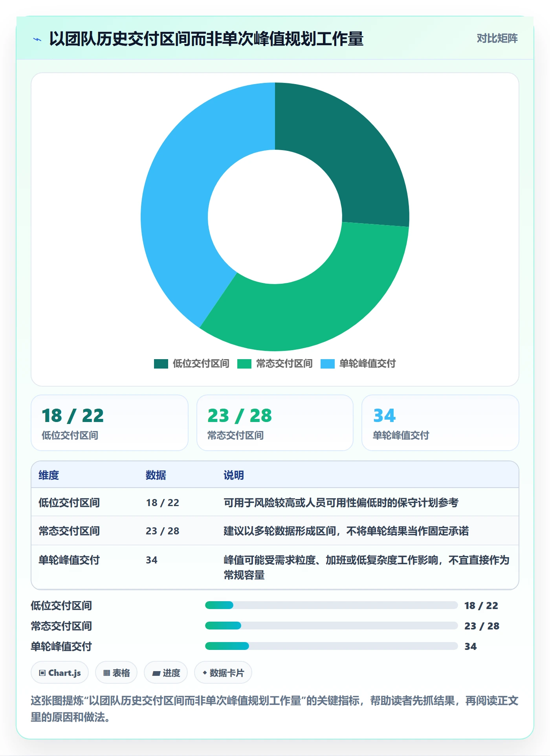Open the 18 / 22 stat card

pyautogui.click(x=110, y=423)
